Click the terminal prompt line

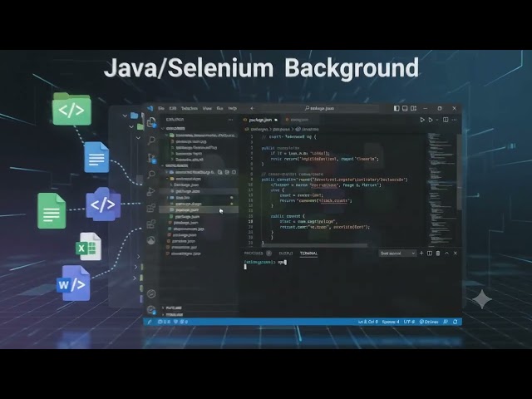[x=265, y=262]
